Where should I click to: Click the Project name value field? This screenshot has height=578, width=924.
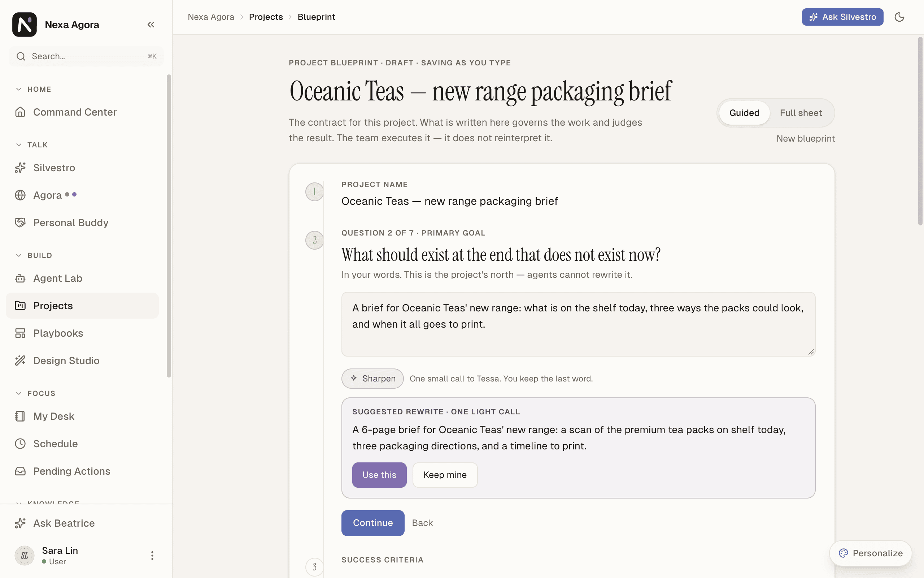(x=449, y=201)
